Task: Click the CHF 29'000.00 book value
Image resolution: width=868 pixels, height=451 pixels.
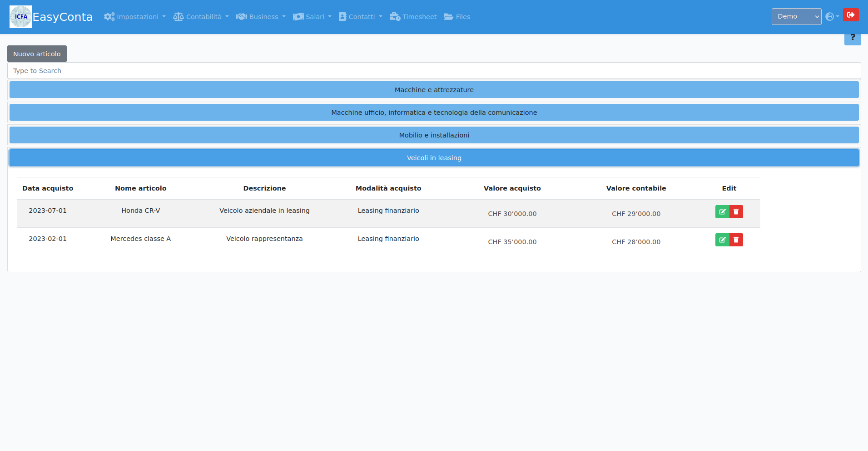Action: (x=636, y=214)
